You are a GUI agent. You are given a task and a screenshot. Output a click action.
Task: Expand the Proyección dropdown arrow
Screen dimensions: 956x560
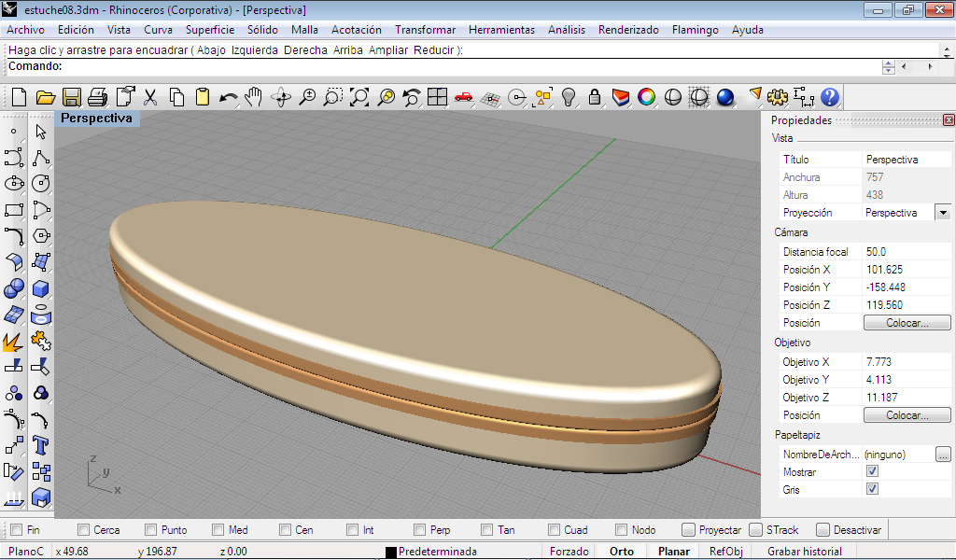942,213
